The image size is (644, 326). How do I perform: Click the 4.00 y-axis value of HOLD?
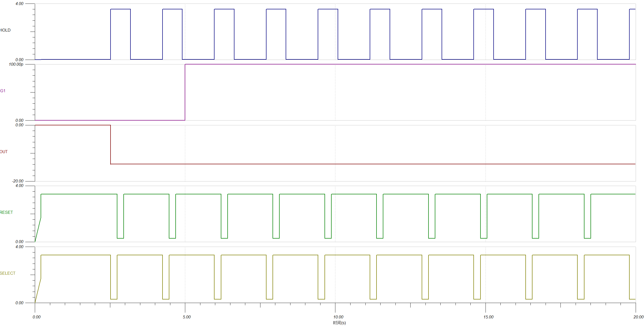[19, 4]
